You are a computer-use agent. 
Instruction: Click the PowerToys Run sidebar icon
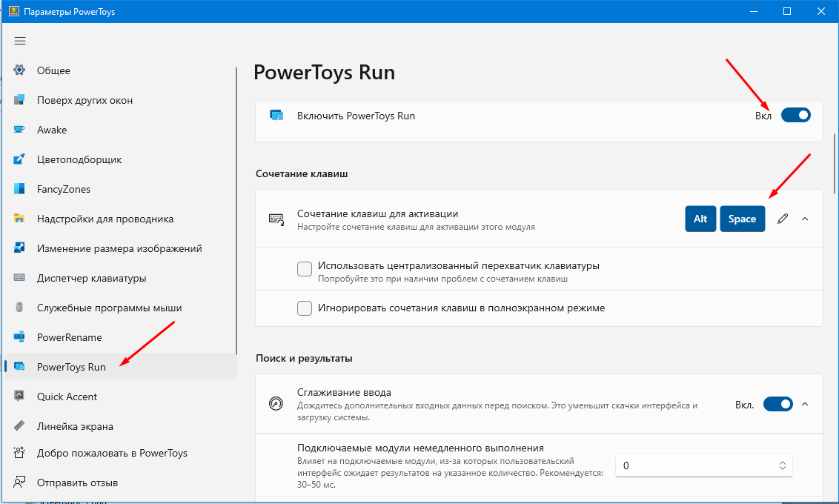click(19, 366)
